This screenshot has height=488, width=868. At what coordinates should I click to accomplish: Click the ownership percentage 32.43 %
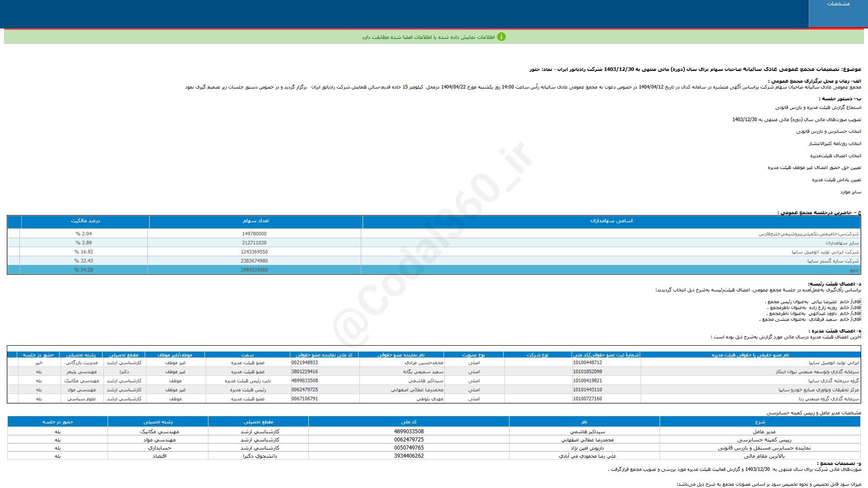click(84, 261)
